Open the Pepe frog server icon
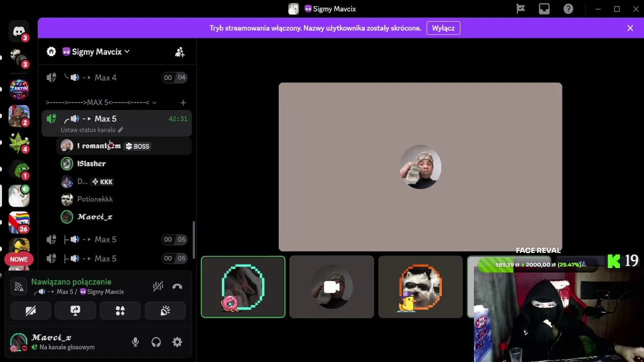This screenshot has height=362, width=644. 19,170
